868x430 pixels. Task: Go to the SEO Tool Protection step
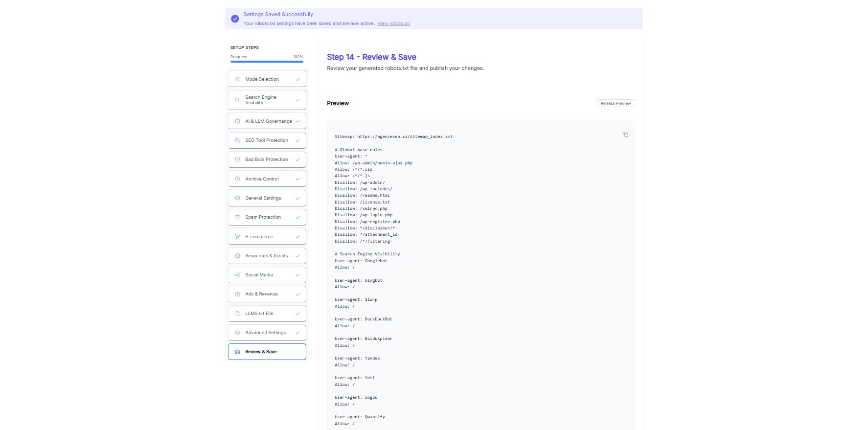coord(267,140)
